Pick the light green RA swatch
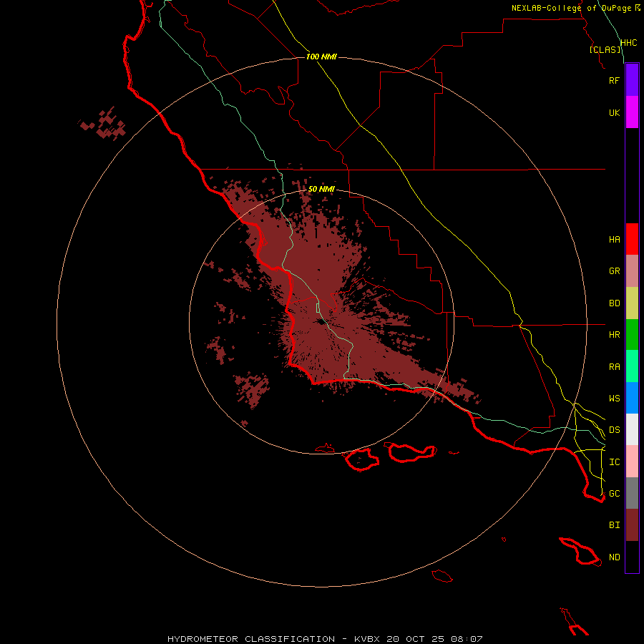Screen dimensions: 644x644 [632, 366]
